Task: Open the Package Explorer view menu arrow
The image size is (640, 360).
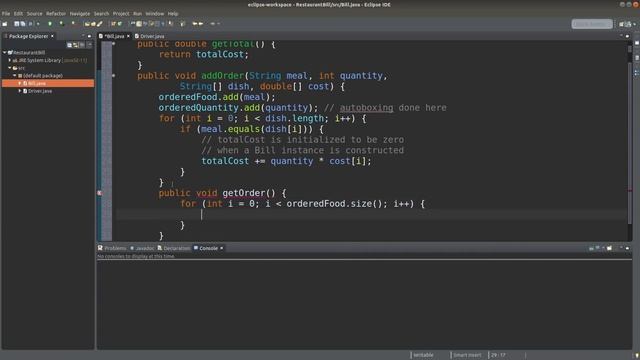Action: pyautogui.click(x=89, y=44)
